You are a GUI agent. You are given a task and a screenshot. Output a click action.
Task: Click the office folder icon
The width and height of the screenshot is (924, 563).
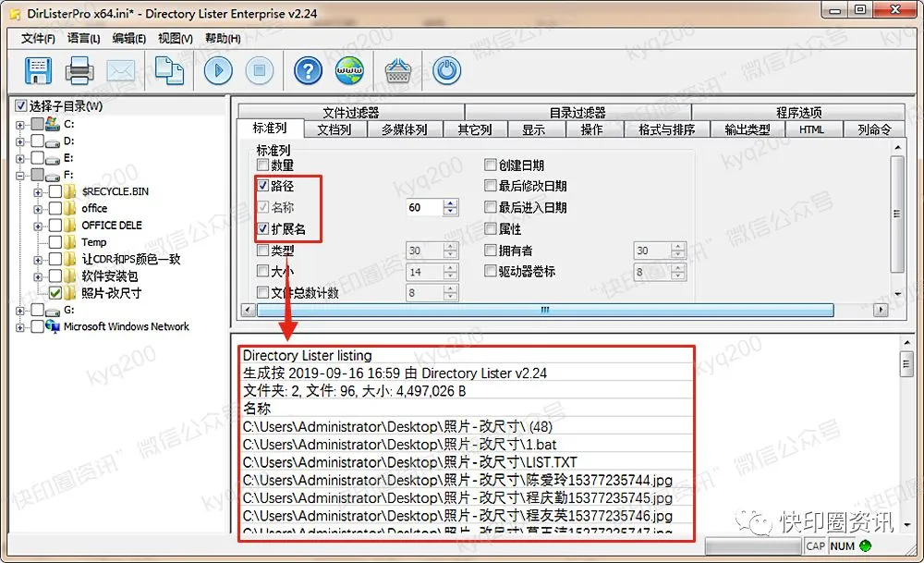[71, 208]
